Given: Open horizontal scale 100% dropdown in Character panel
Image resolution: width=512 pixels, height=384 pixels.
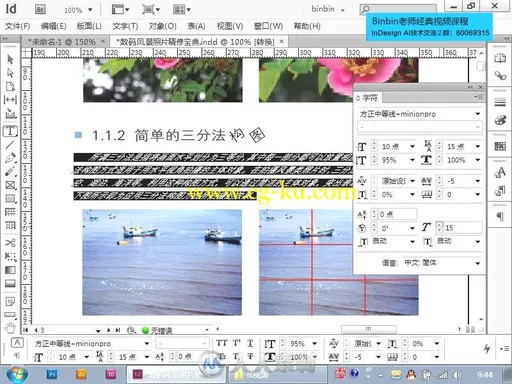Looking at the screenshot, I should point(478,160).
